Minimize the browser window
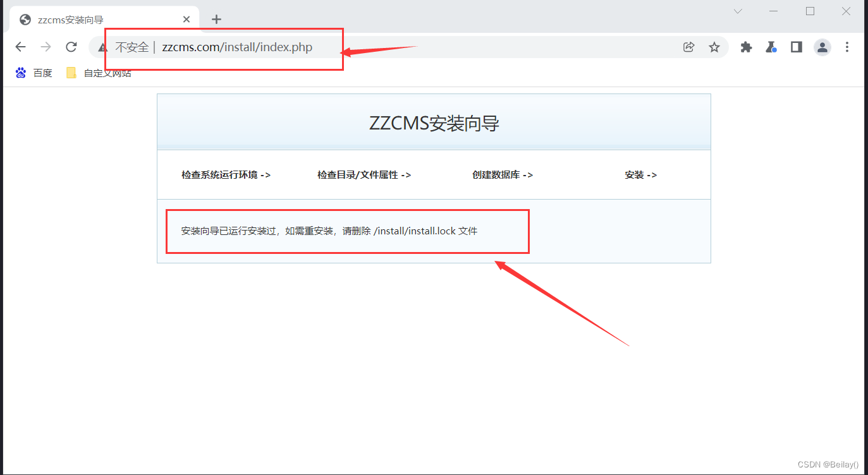Screen dimensions: 868x475 (x=774, y=11)
